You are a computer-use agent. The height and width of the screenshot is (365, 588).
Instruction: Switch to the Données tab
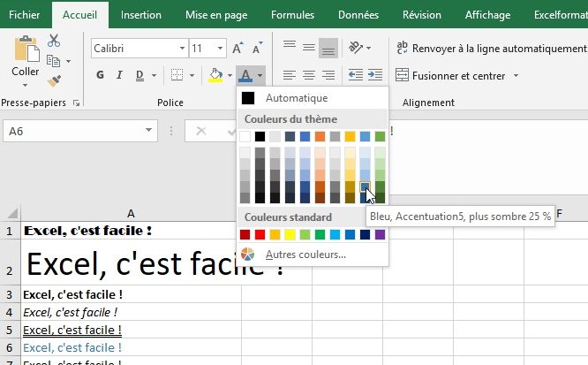click(x=358, y=15)
